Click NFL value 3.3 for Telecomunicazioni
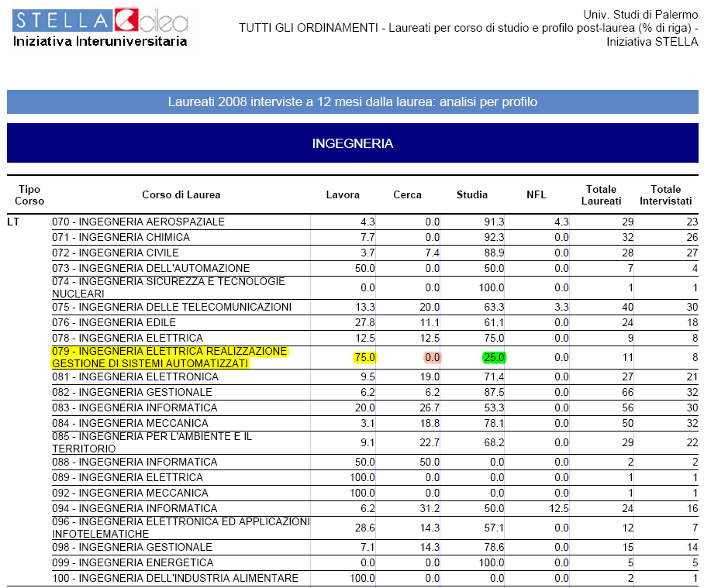Viewport: 704px width, 588px height. point(561,308)
